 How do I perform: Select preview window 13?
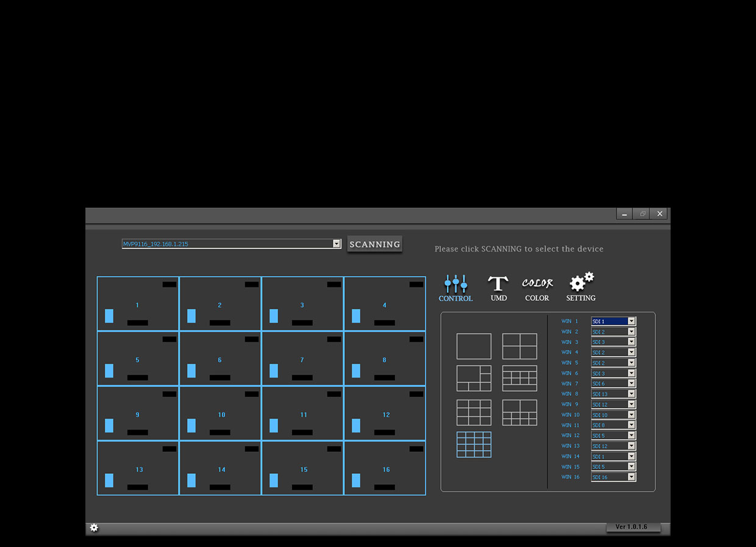pos(138,468)
